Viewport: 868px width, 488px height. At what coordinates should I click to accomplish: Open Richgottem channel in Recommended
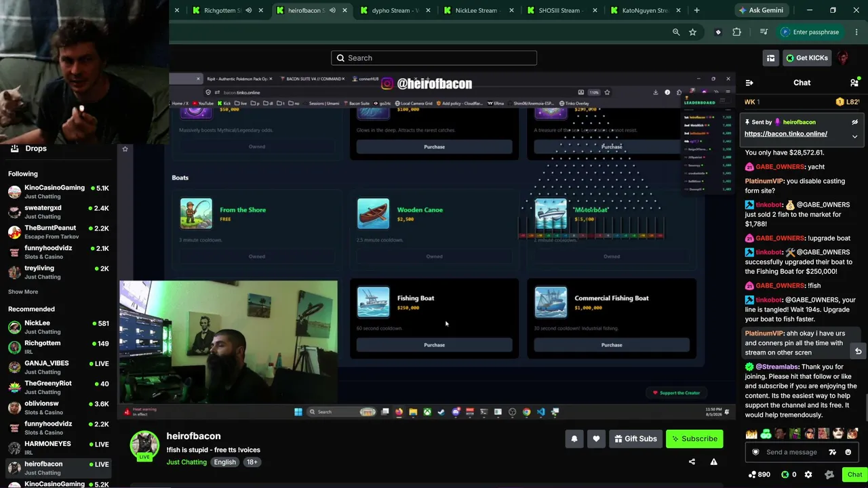[x=58, y=348]
